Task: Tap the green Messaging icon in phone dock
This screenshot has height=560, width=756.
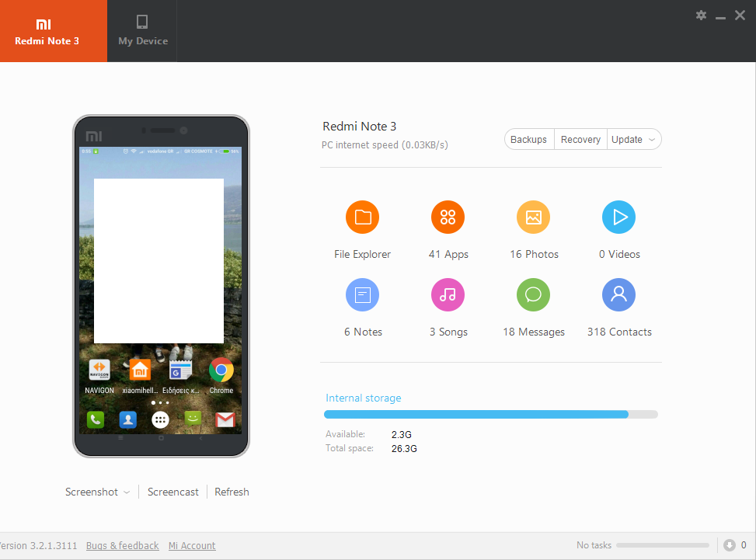Action: point(193,419)
